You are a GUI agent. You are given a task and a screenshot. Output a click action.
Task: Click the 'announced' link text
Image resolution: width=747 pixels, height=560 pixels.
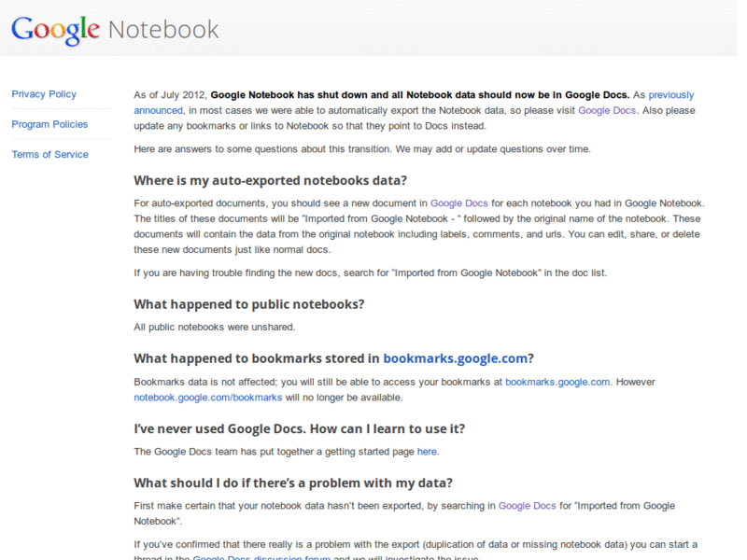(158, 110)
